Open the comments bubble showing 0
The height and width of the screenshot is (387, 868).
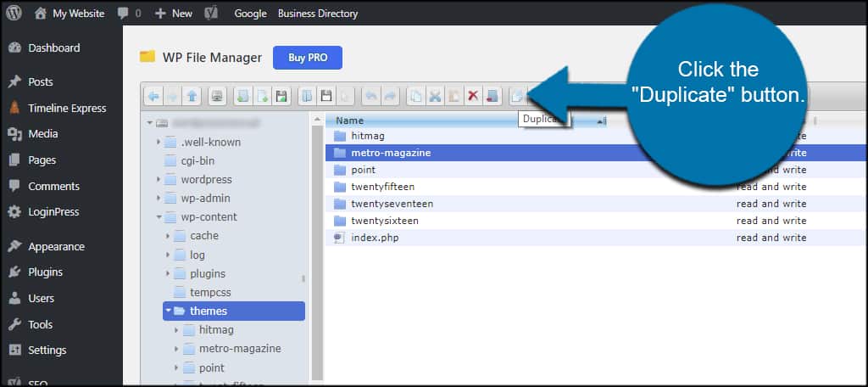(x=129, y=14)
